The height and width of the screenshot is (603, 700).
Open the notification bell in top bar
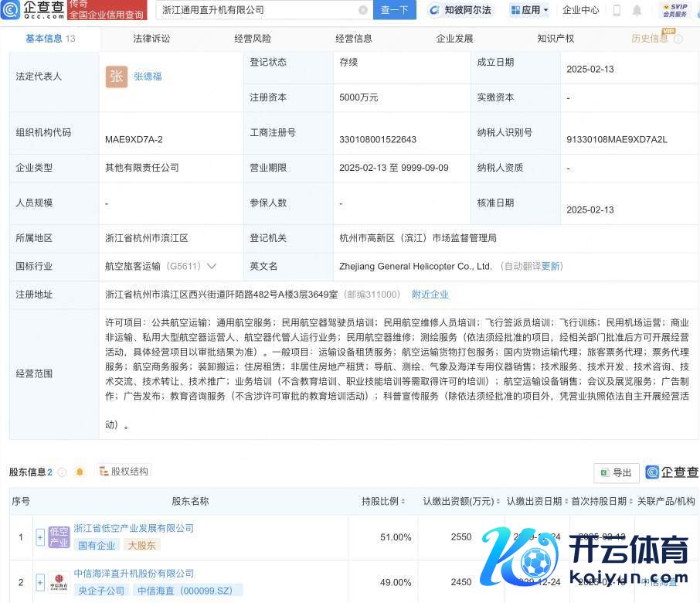637,10
